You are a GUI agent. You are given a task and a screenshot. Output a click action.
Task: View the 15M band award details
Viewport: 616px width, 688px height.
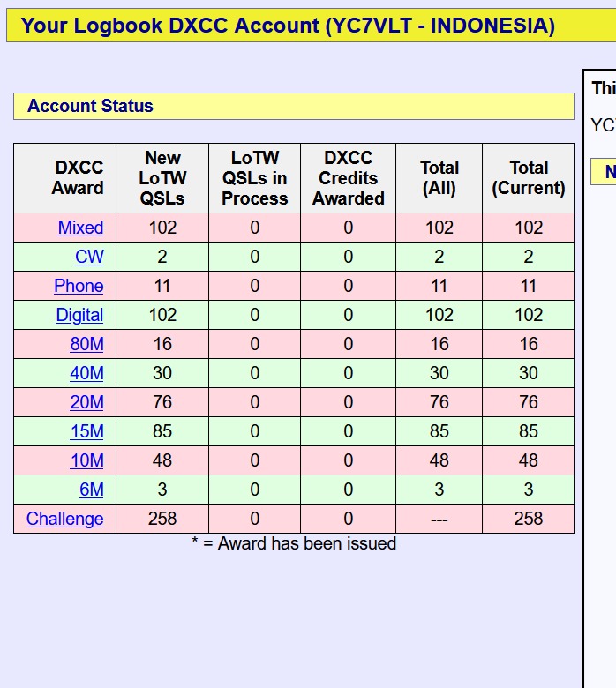pyautogui.click(x=86, y=431)
